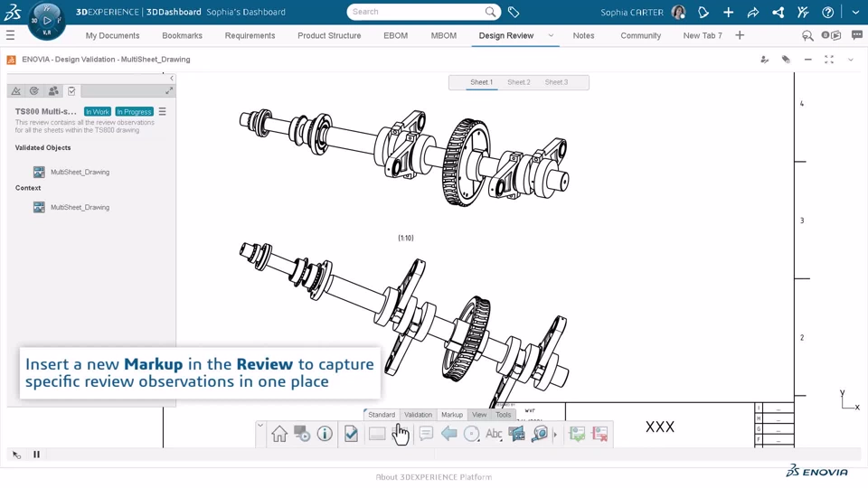Select the tape measure tool
868x488 pixels.
click(540, 434)
